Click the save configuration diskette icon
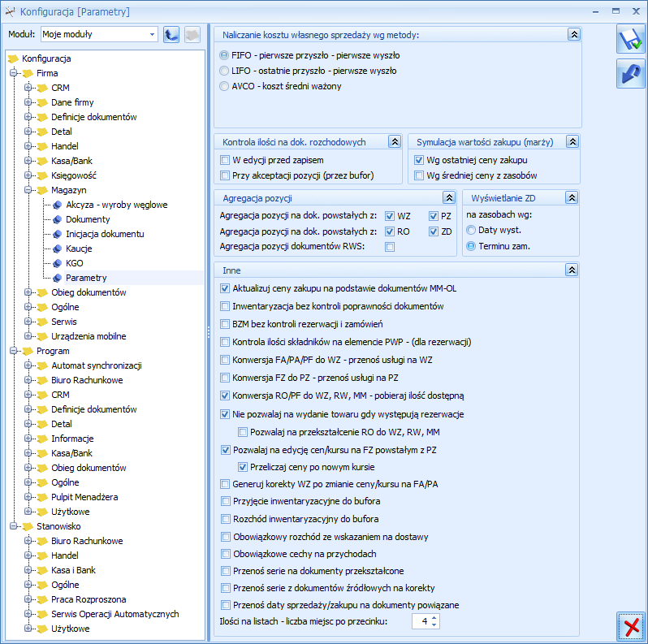The height and width of the screenshot is (644, 648). pyautogui.click(x=631, y=38)
